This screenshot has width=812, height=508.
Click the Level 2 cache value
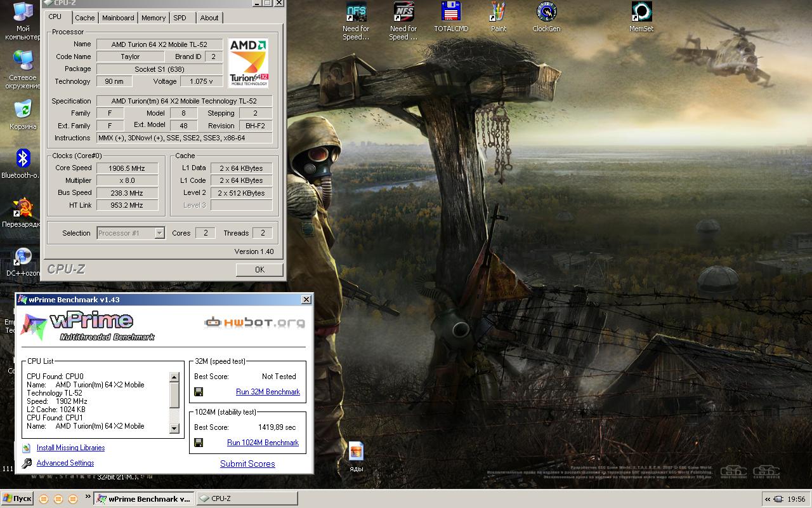coord(241,193)
